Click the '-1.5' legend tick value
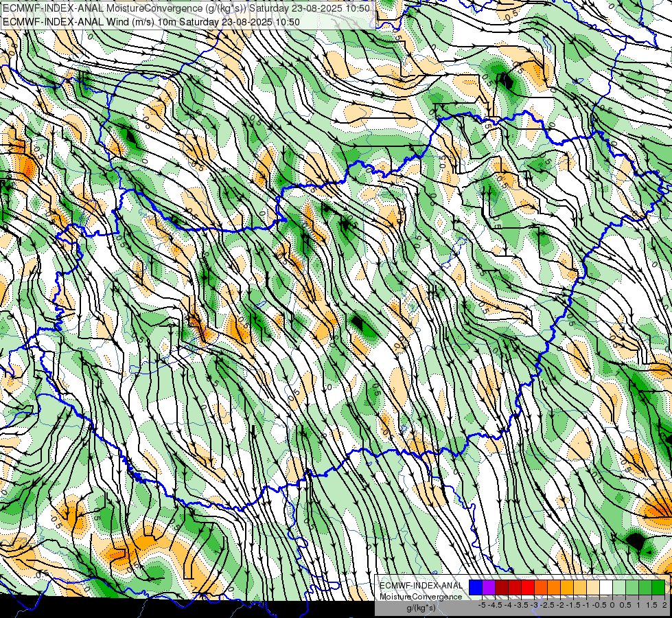The height and width of the screenshot is (618, 672). [573, 605]
